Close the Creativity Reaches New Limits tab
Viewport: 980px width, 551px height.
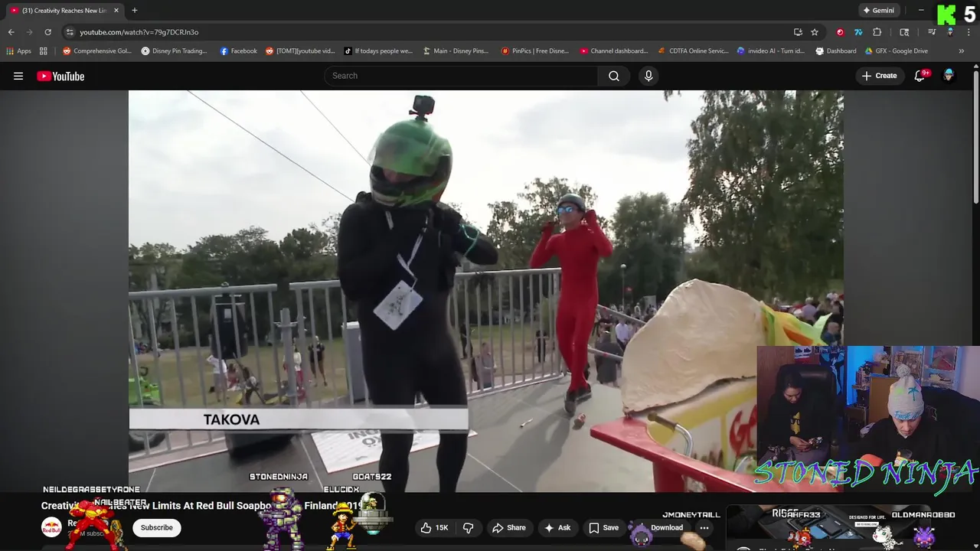(116, 11)
